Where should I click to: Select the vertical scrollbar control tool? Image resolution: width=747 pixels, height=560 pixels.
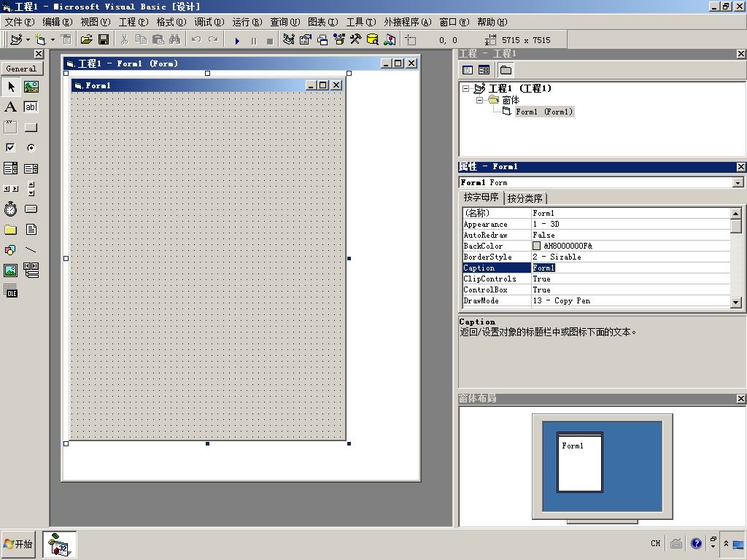pyautogui.click(x=31, y=189)
